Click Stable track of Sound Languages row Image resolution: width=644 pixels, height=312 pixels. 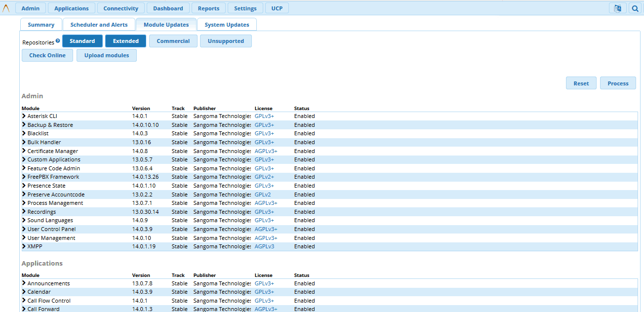tap(180, 220)
